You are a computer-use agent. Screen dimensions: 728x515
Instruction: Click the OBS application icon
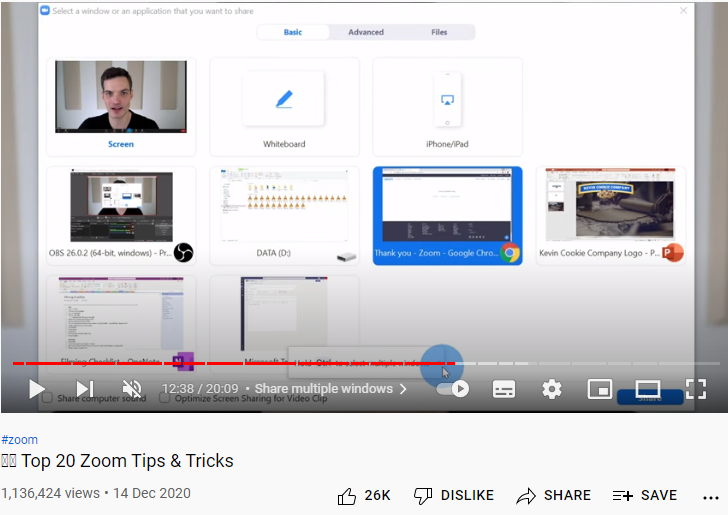183,253
